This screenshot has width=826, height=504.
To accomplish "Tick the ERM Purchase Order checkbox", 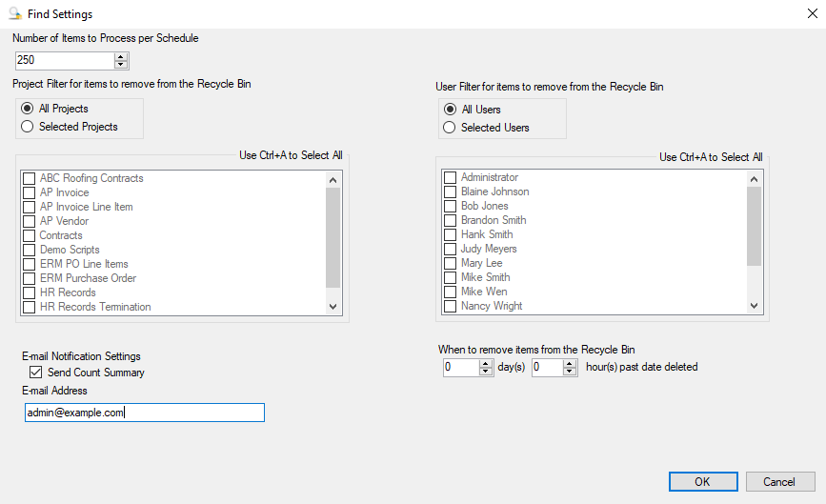I will pos(30,278).
